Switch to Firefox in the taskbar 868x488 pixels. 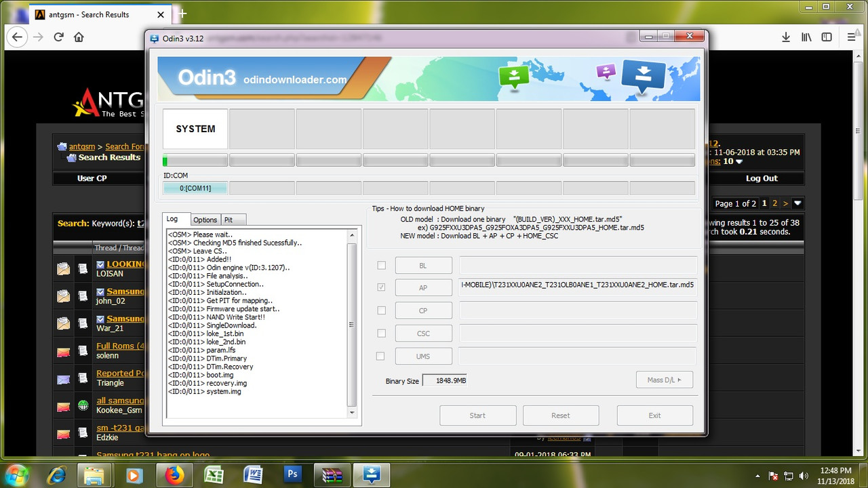pos(174,475)
